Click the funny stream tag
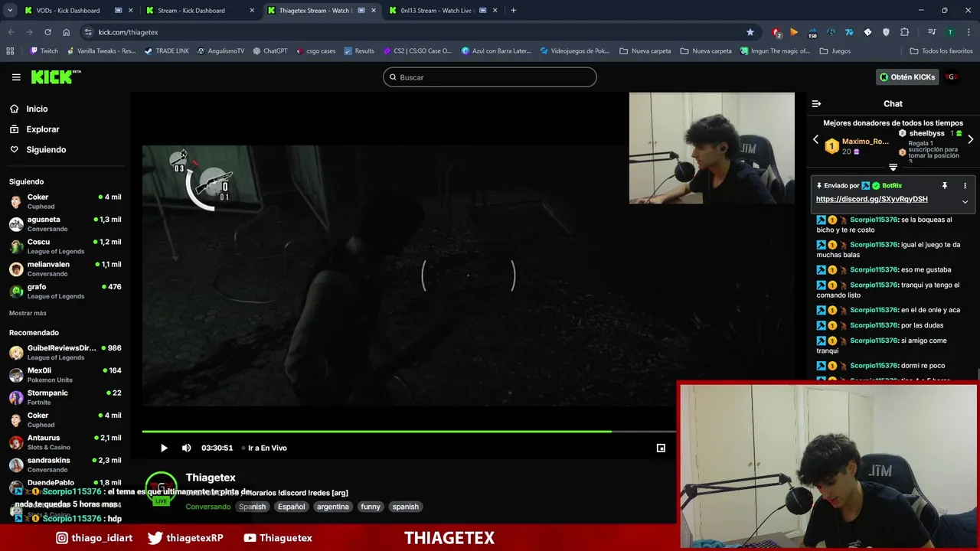Image resolution: width=980 pixels, height=551 pixels. click(371, 507)
